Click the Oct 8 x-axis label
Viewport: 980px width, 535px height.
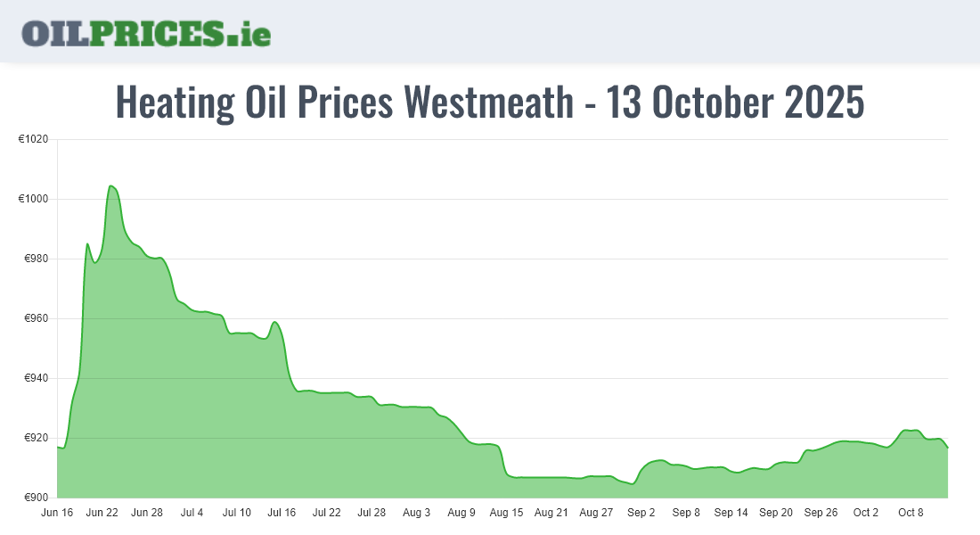click(911, 513)
